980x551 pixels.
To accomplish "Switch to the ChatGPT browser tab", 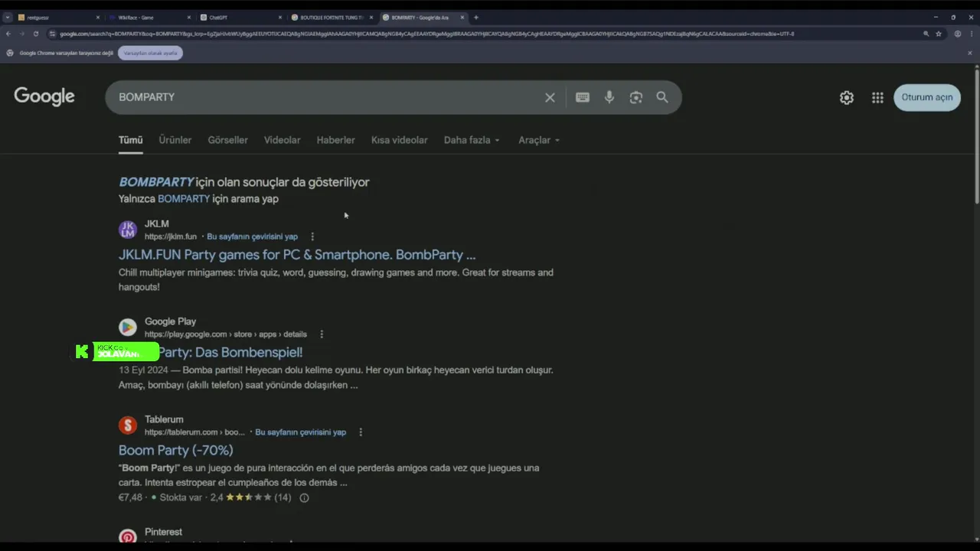I will pos(240,17).
